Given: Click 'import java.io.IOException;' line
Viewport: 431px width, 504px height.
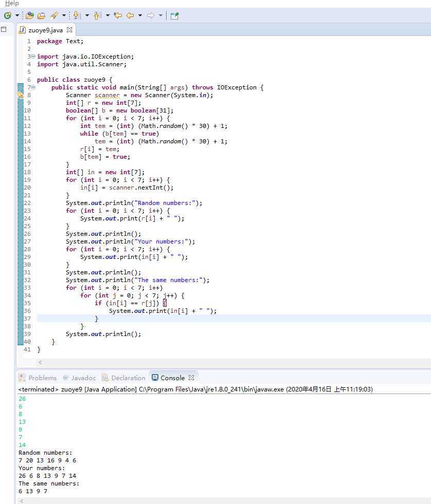Looking at the screenshot, I should tap(85, 57).
